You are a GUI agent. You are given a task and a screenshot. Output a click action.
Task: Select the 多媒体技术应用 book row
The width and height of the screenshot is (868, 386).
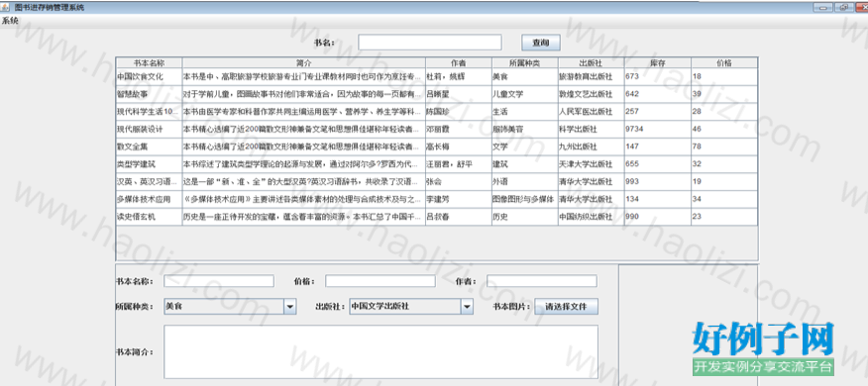click(437, 199)
